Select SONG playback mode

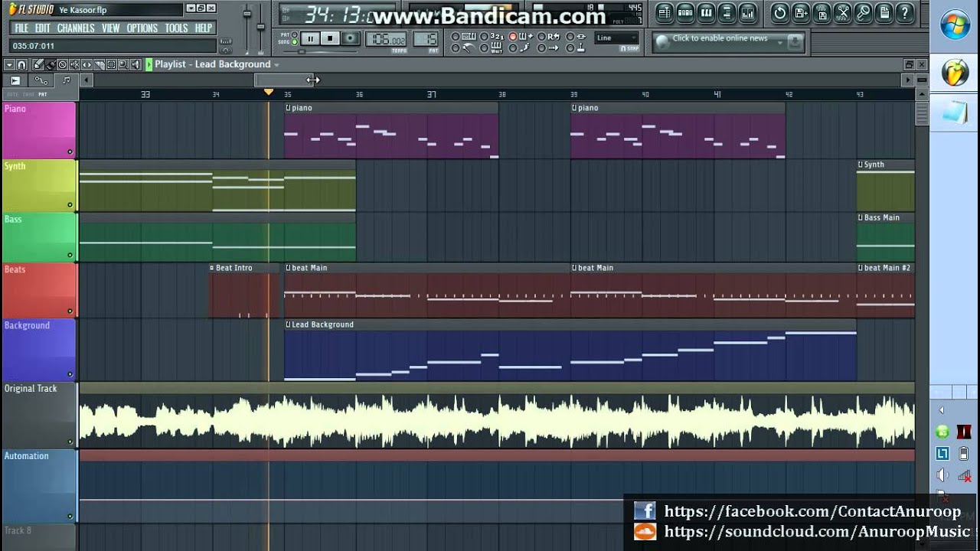click(x=295, y=42)
